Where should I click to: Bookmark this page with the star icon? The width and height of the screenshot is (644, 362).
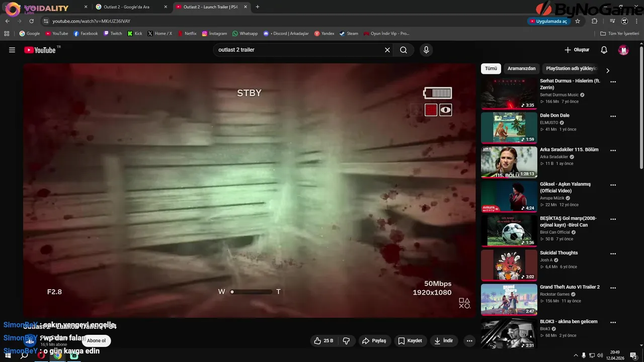578,21
